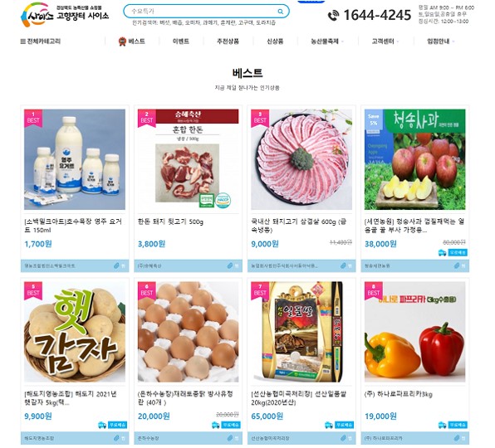
Task: Open the 추천상품 menu item
Action: [228, 41]
